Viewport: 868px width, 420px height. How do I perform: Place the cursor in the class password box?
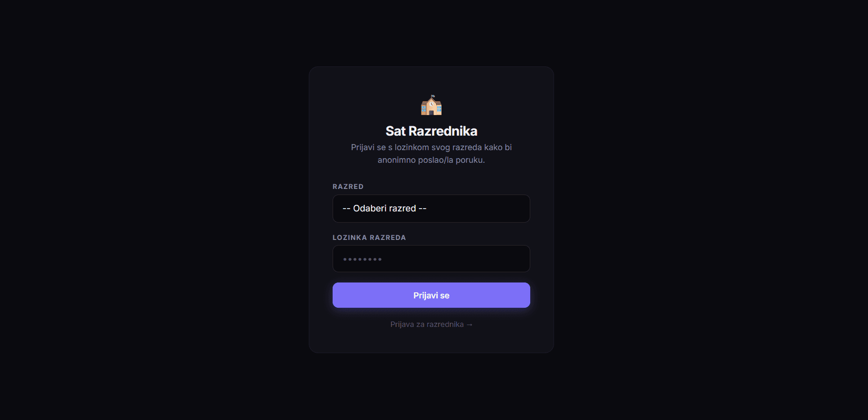[x=431, y=259]
